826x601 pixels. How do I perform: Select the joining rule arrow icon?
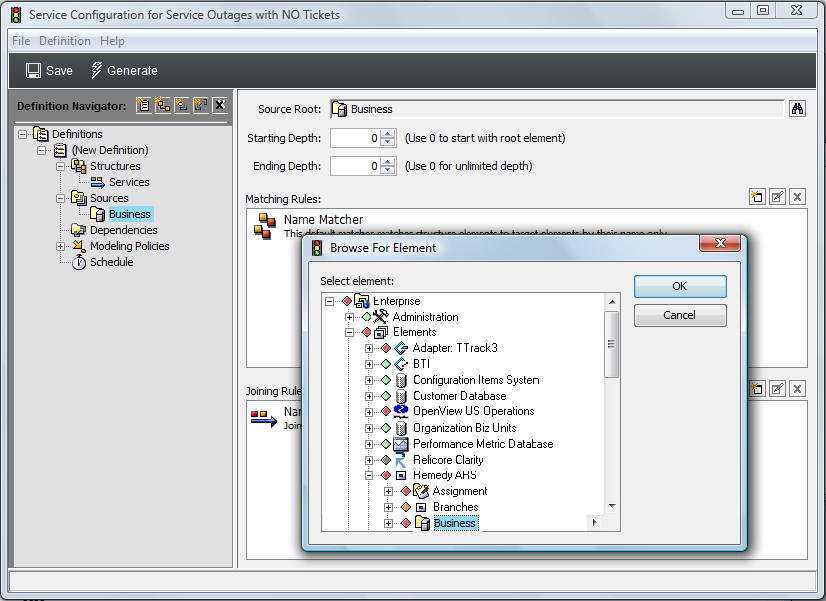coord(264,418)
